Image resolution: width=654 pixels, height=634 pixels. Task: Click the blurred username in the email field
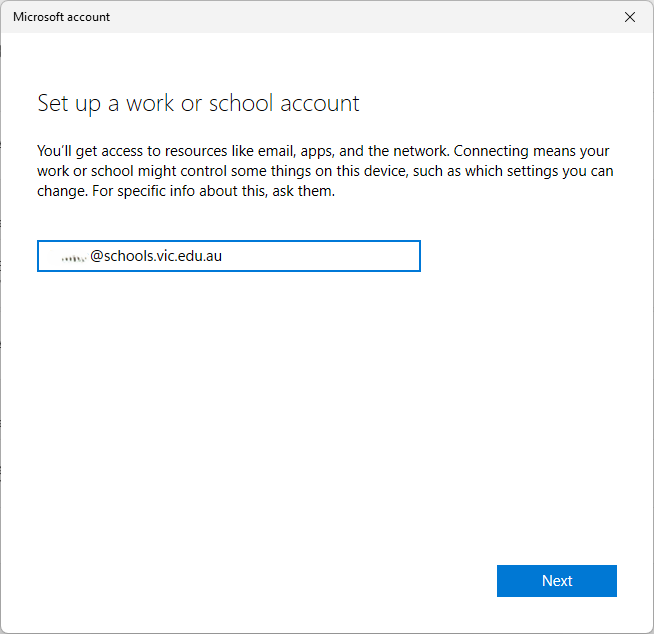click(x=71, y=257)
